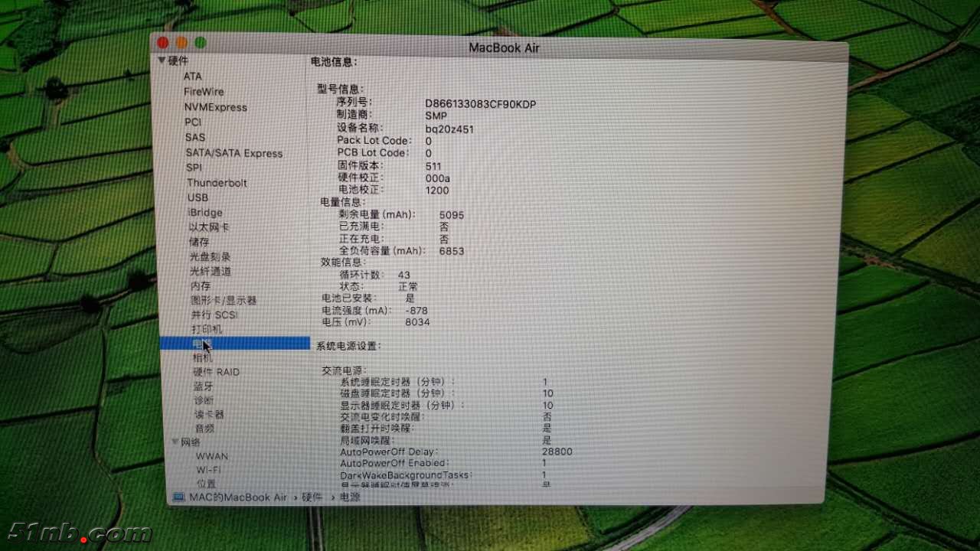Click the 硬件校正 value 000a
The width and height of the screenshot is (980, 551).
pyautogui.click(x=437, y=178)
